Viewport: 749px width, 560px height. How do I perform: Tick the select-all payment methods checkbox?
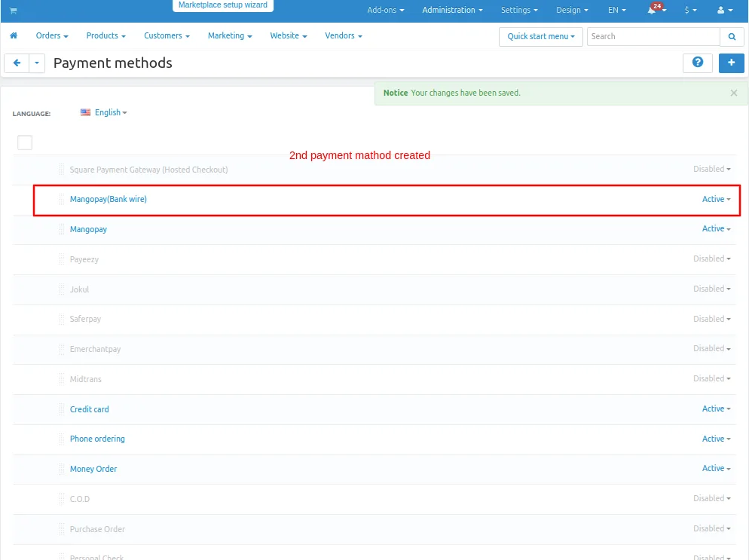point(25,142)
